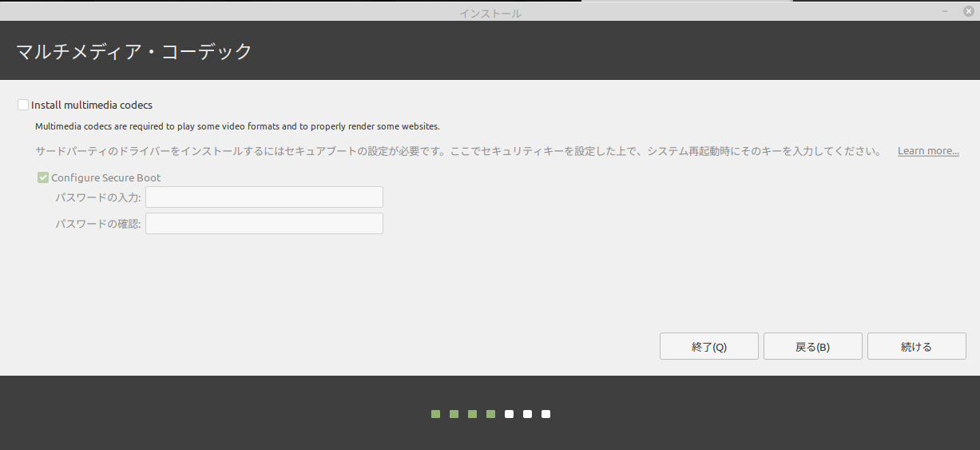Enable Install multimedia codecs checkbox
The image size is (980, 450).
[x=23, y=105]
